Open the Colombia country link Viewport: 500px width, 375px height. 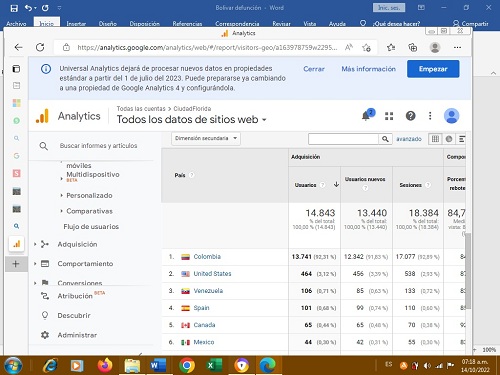coord(207,257)
